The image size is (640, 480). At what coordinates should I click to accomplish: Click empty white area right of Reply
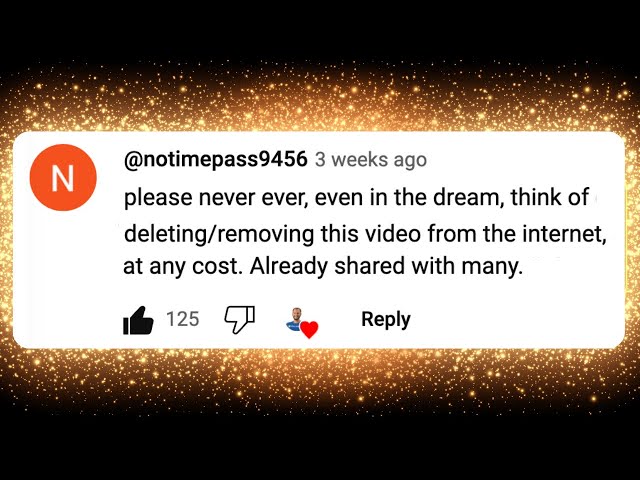[516, 320]
